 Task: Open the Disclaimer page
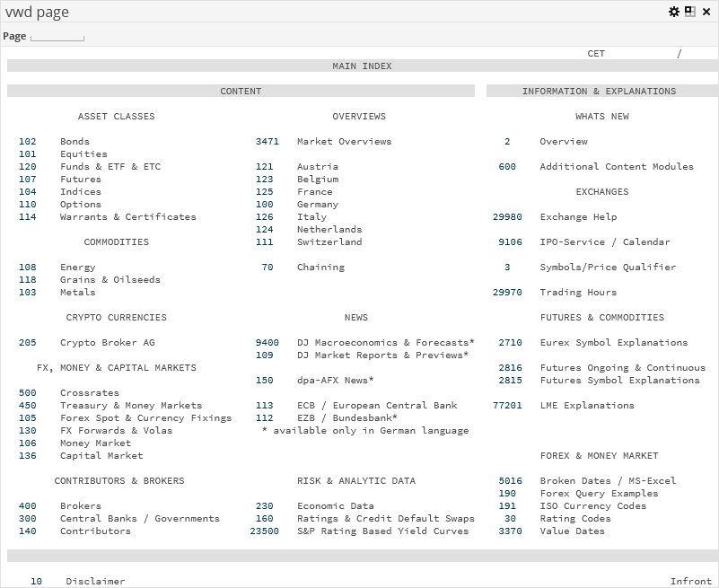tap(95, 582)
